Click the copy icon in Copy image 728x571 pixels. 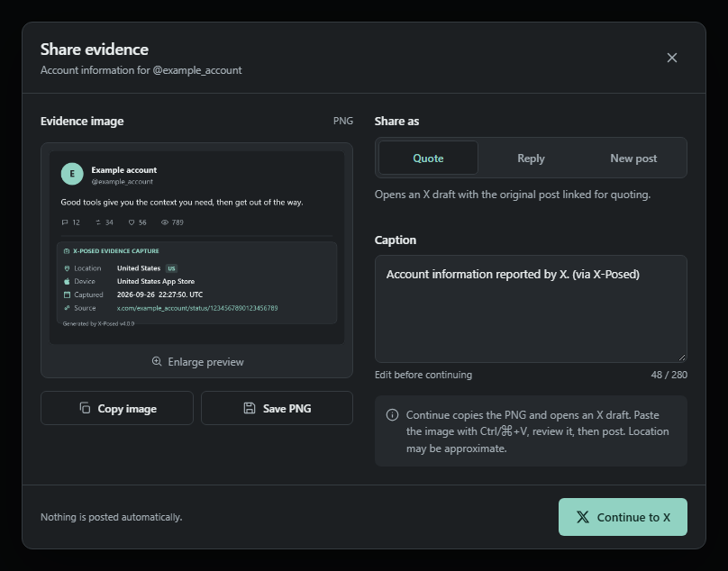(85, 408)
